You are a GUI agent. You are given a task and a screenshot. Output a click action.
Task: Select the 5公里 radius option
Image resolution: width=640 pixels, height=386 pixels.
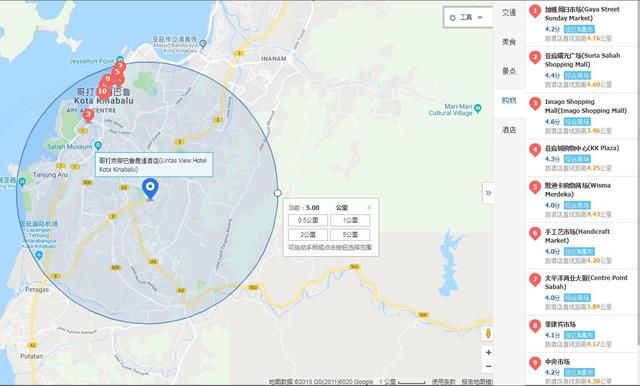tap(350, 235)
